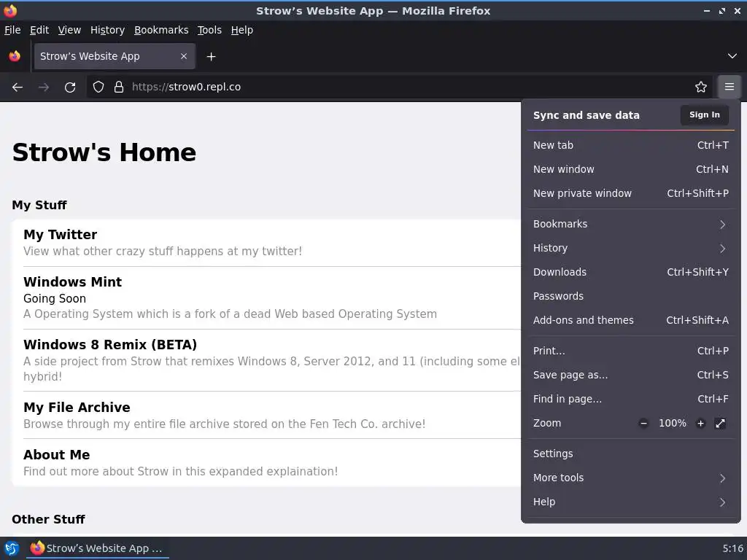Open the Tools menu in menu bar
747x560 pixels.
pos(209,30)
